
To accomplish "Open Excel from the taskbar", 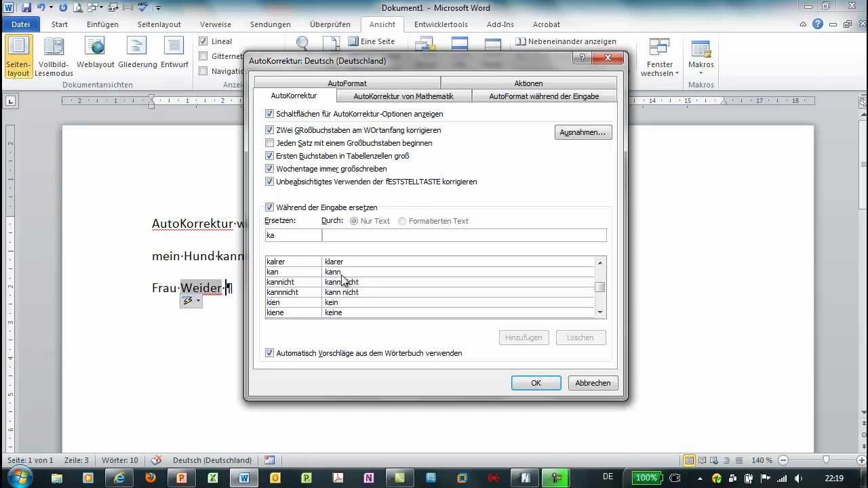I will [x=213, y=478].
